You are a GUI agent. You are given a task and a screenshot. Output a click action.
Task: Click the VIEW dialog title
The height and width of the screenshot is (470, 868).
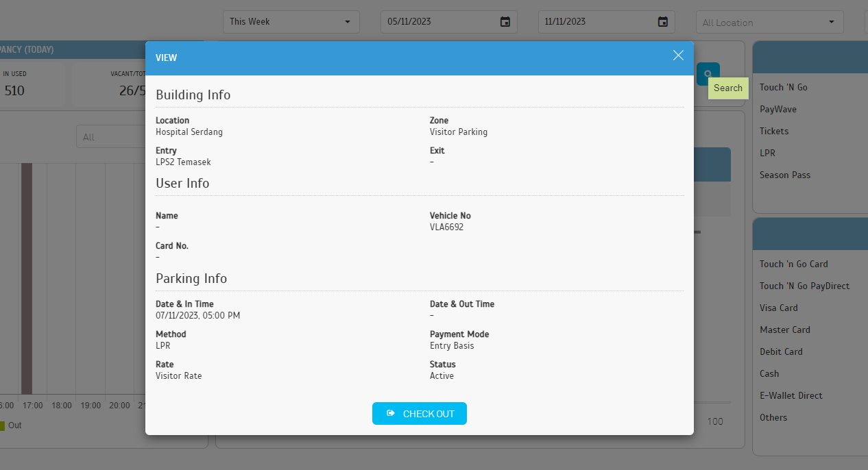click(166, 58)
